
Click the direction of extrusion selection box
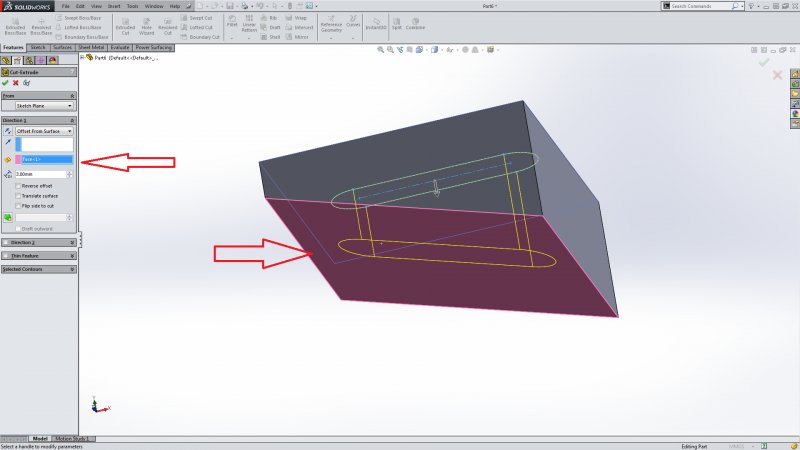[44, 144]
